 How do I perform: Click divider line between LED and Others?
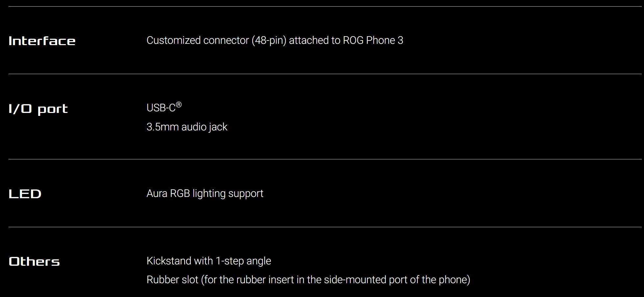[x=325, y=227]
